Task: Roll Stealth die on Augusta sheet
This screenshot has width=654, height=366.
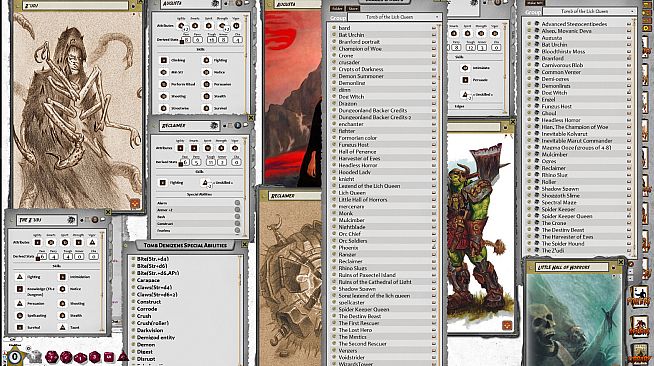Action: click(206, 96)
